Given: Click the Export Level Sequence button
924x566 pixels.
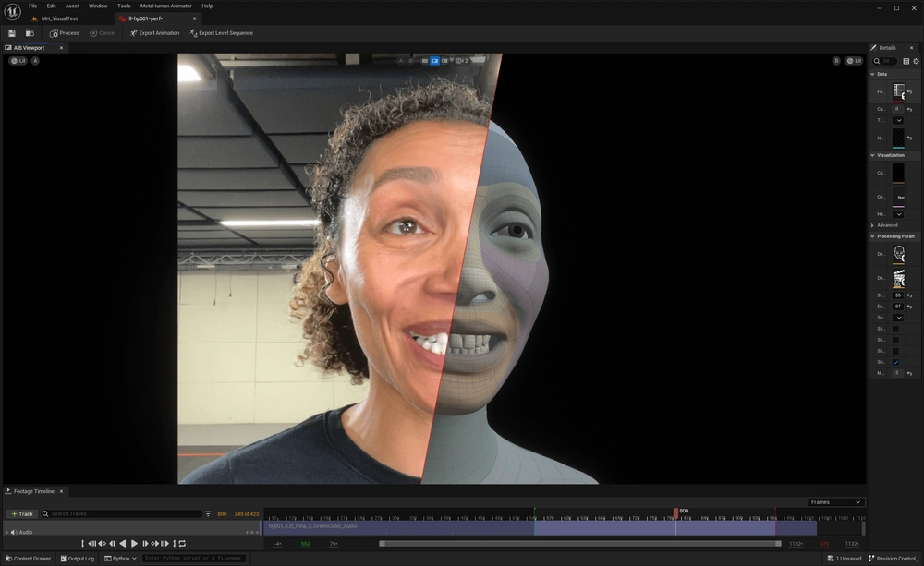Looking at the screenshot, I should click(221, 33).
